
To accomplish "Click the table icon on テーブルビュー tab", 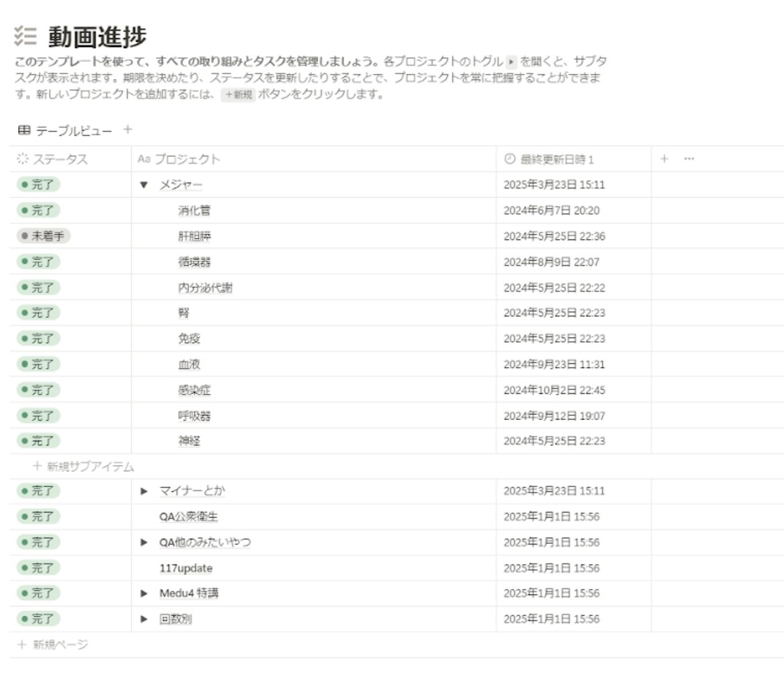I will point(24,130).
